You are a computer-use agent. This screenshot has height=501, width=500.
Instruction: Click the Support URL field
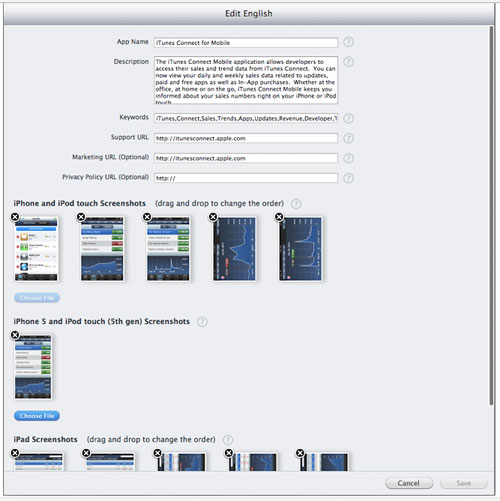246,138
